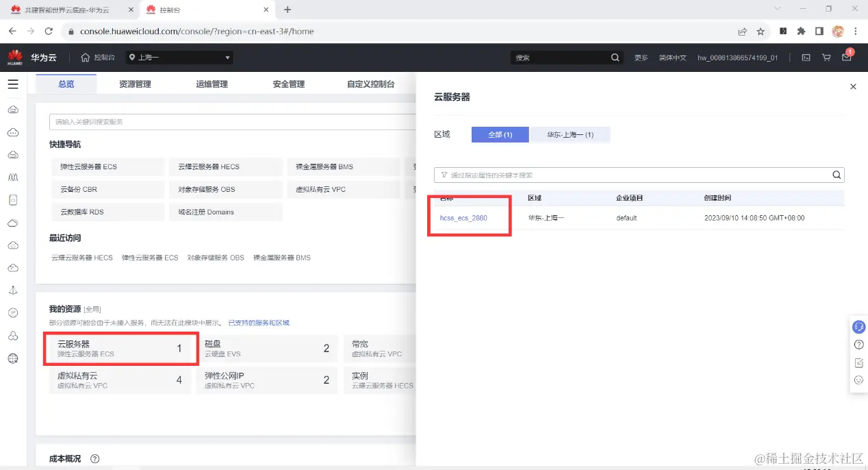Switch to the 运维管理 tab
The image size is (868, 470).
[x=212, y=84]
